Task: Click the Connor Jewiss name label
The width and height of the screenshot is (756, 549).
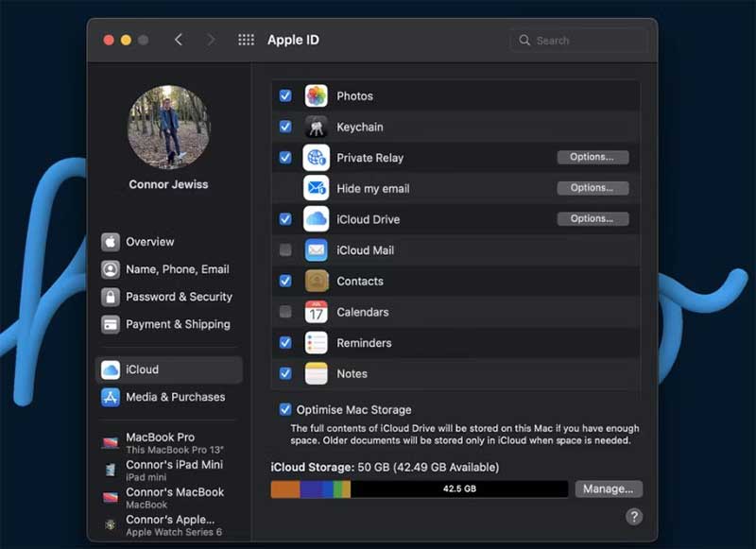Action: pos(168,184)
